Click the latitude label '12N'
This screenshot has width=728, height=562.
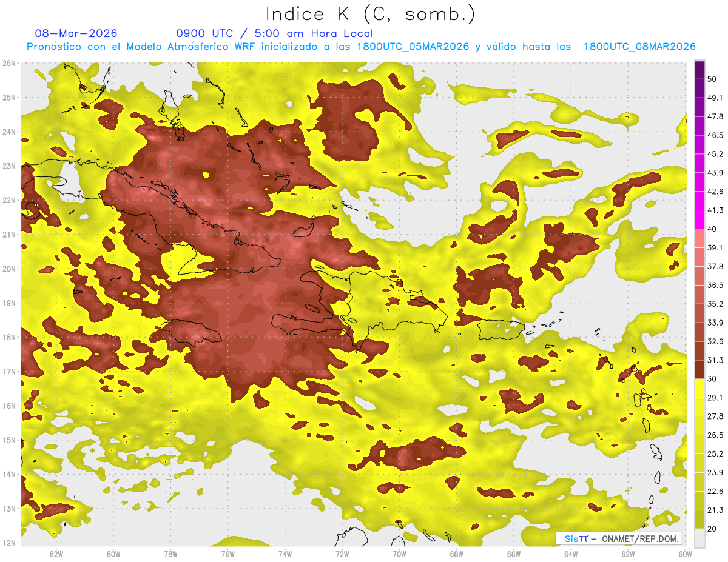(x=9, y=543)
